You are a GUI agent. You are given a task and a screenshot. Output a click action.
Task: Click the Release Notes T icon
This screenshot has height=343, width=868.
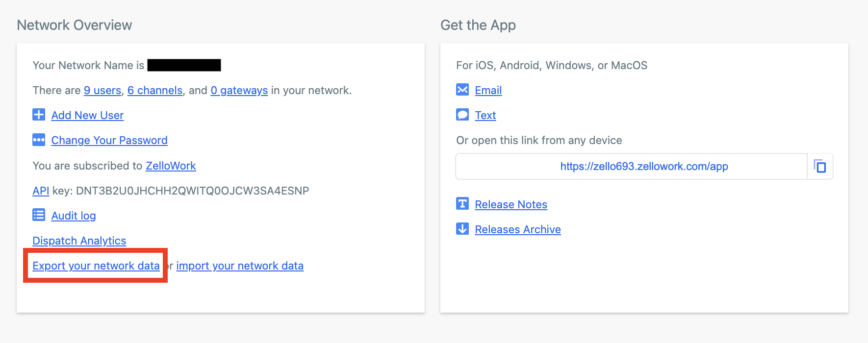[462, 204]
